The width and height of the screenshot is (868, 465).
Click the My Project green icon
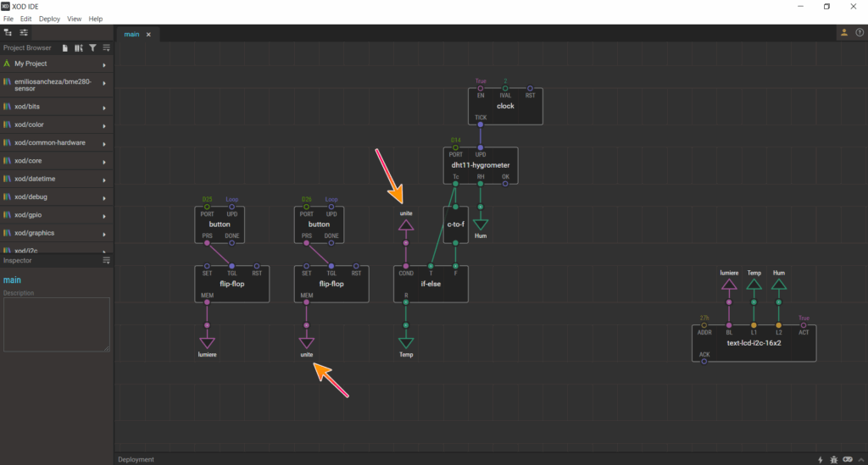click(x=7, y=64)
